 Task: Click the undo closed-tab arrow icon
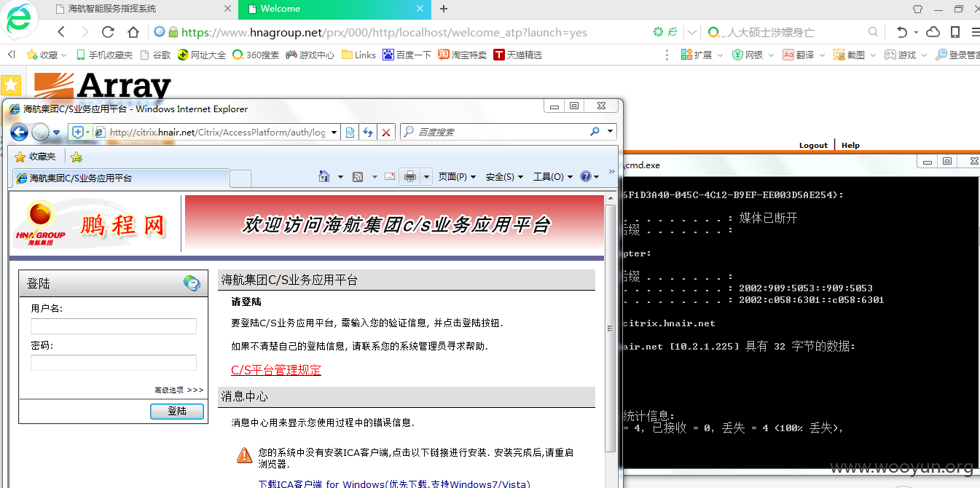pos(902,32)
